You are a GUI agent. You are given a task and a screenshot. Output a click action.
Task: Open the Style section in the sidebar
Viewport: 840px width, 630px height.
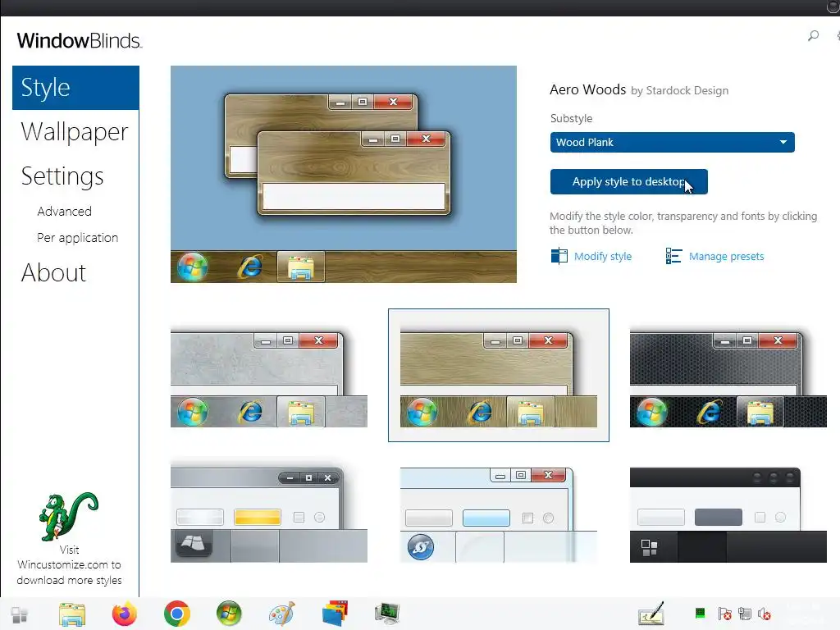click(75, 88)
